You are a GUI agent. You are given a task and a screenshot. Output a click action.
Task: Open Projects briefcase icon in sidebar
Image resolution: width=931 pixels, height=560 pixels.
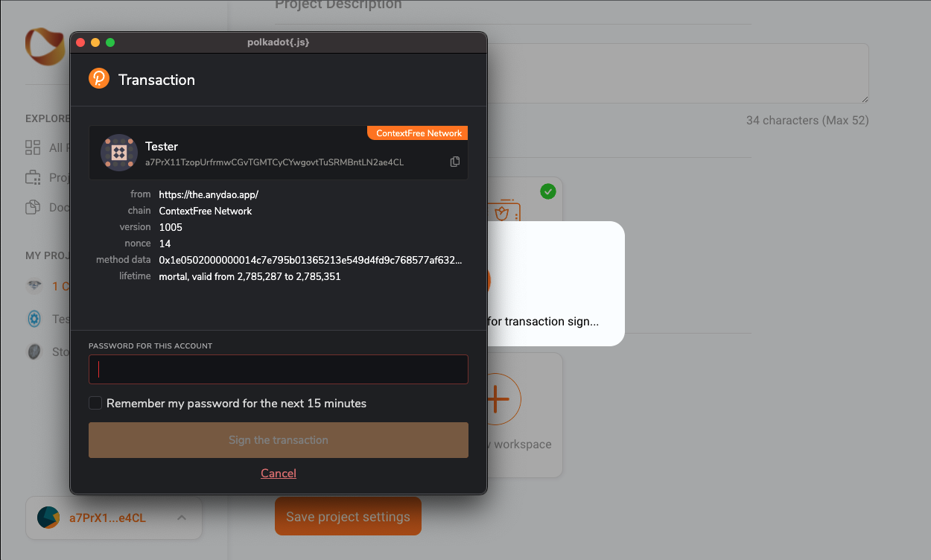coord(33,177)
